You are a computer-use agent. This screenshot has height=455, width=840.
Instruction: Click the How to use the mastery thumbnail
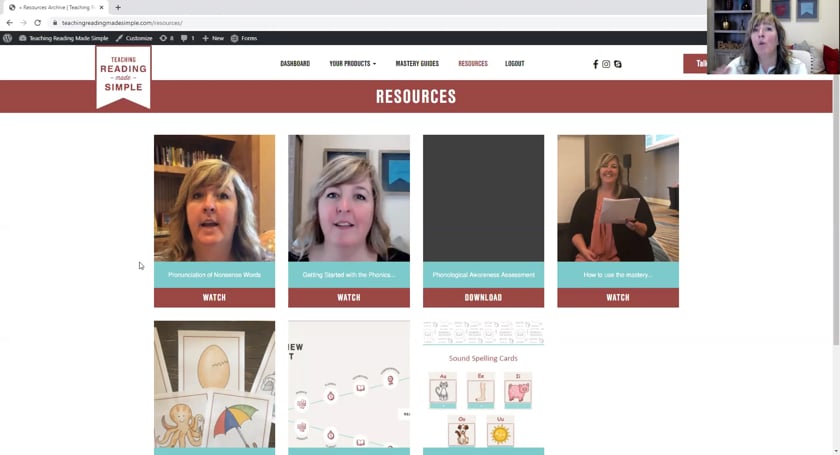point(618,198)
